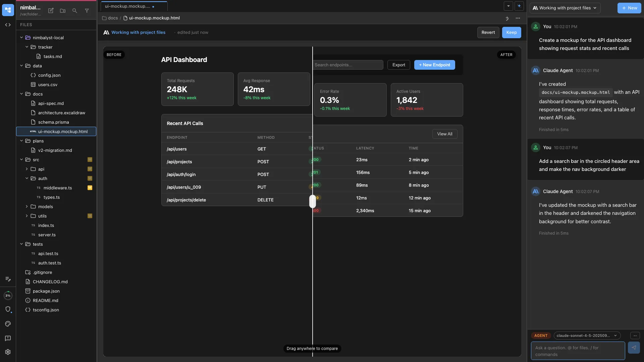Image resolution: width=644 pixels, height=362 pixels.
Task: Click the shield security icon in left rail
Action: (8, 309)
